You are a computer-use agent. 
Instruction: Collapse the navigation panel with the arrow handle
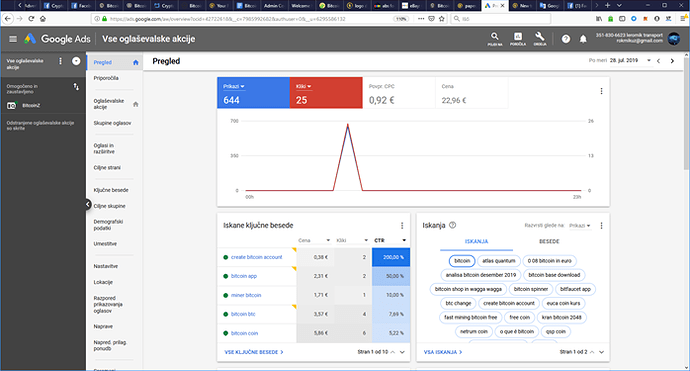click(88, 204)
